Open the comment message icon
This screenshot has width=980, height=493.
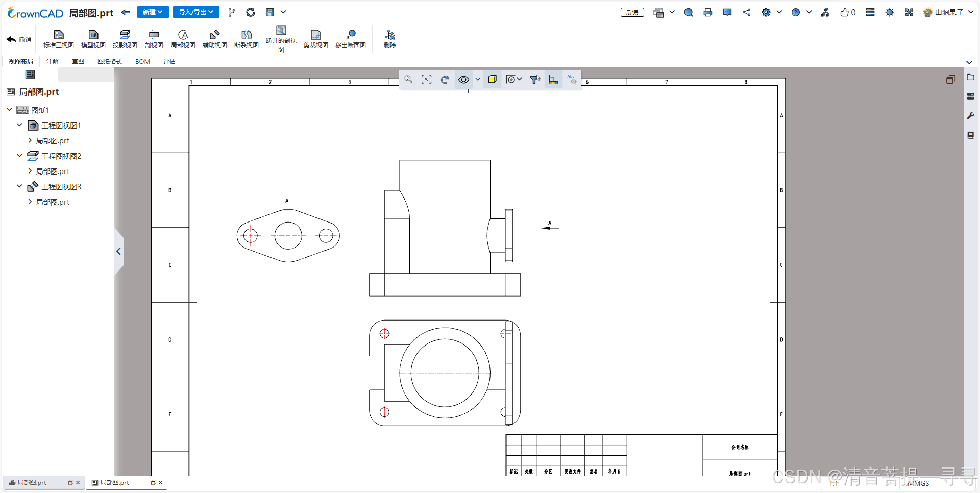[x=727, y=12]
